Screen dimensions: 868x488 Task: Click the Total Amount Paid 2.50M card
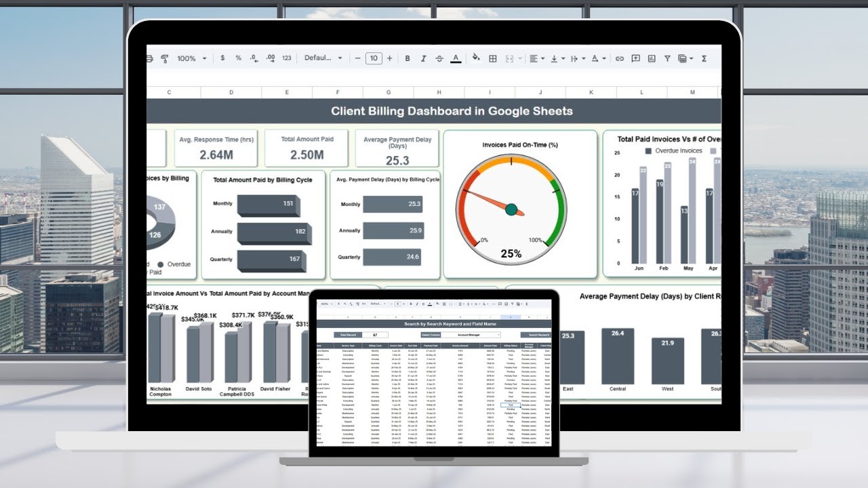pos(307,148)
